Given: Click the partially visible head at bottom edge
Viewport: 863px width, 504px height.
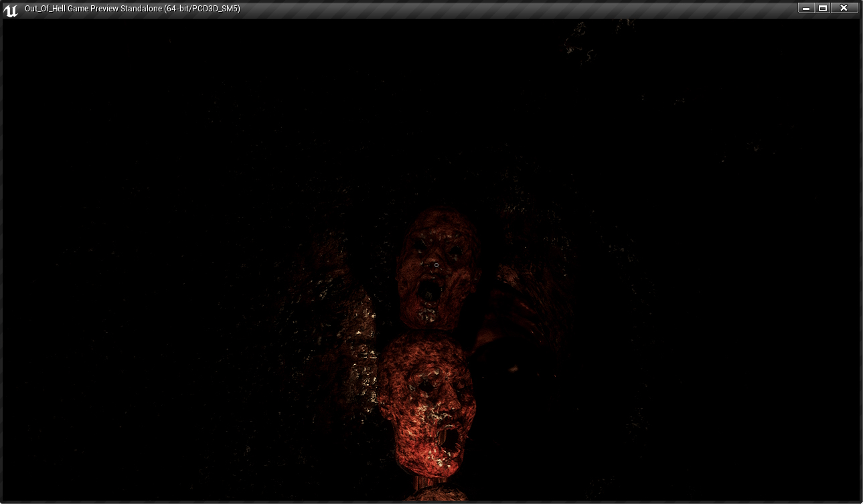Looking at the screenshot, I should (435, 497).
